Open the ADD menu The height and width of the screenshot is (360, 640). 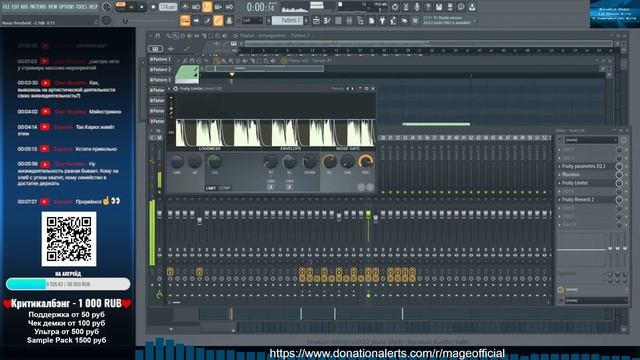24,7
